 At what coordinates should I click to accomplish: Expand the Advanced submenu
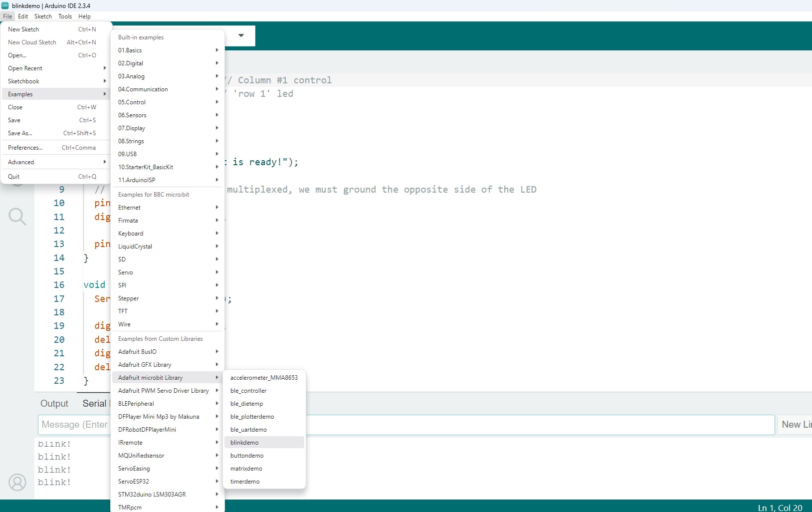coord(55,162)
